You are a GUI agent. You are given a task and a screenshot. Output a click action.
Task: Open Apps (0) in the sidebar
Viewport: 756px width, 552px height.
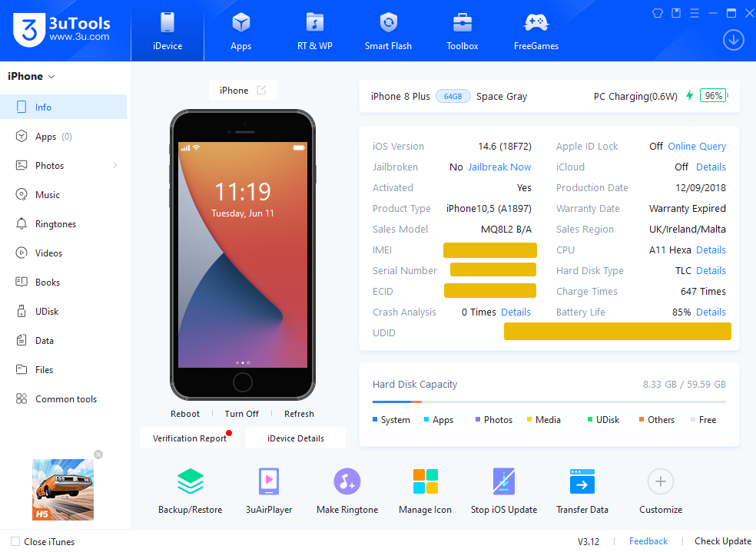click(63, 137)
